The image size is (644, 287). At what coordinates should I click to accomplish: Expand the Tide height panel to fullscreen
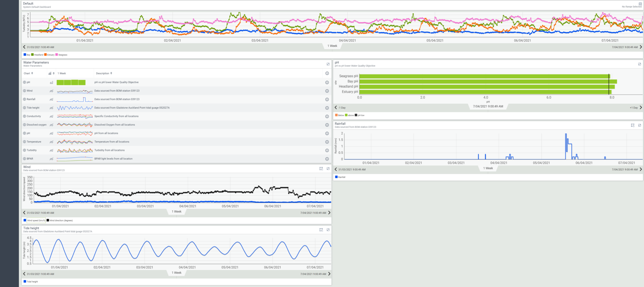[328, 230]
